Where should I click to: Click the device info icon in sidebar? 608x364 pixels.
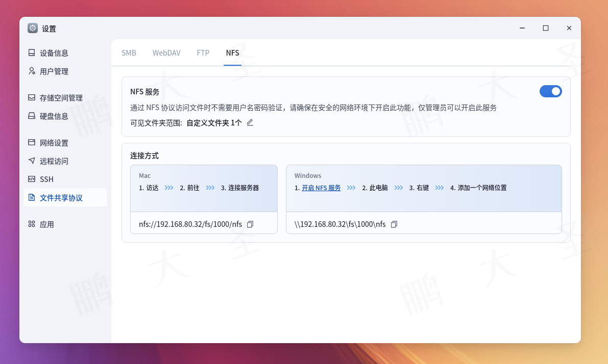pyautogui.click(x=32, y=53)
